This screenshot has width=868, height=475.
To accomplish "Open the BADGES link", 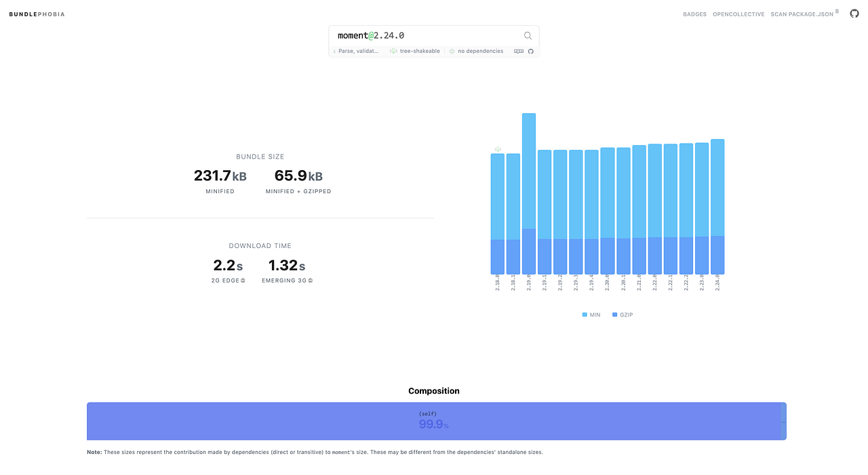I will tap(694, 14).
